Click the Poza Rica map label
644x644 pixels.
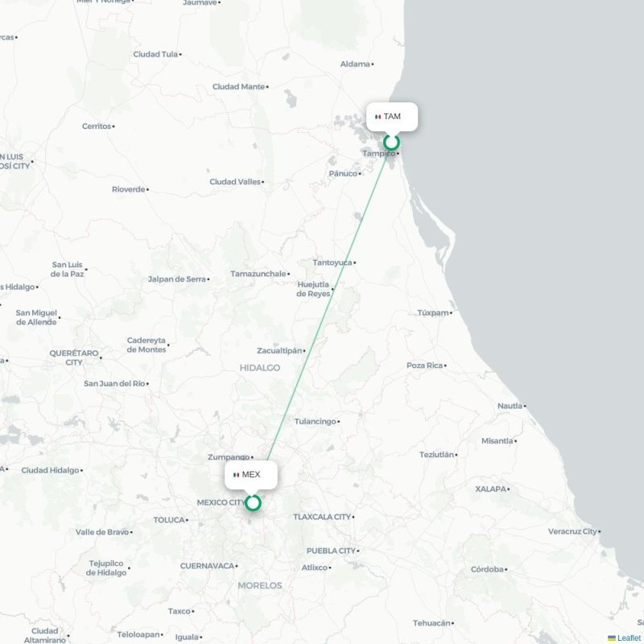click(425, 365)
